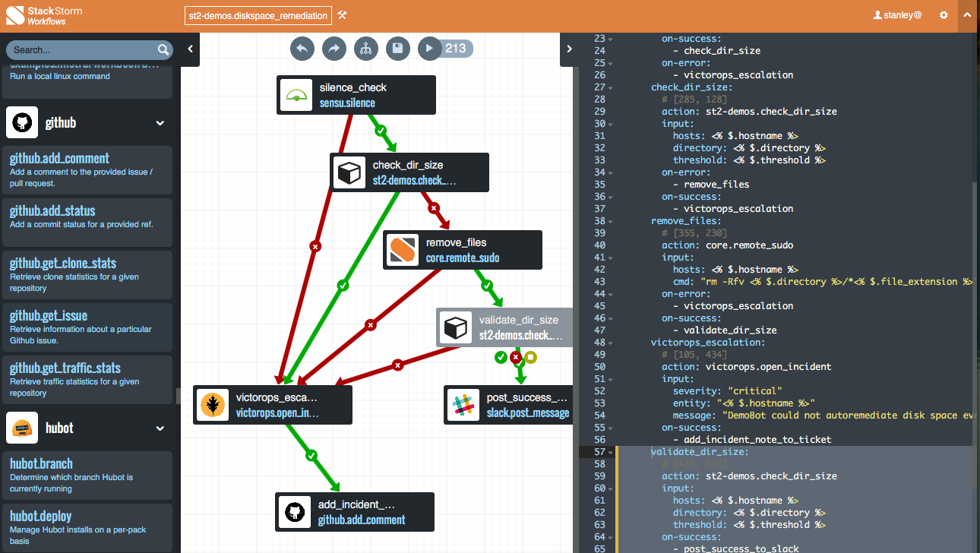Screen dimensions: 980x553
Task: Click code line action: victorops.open_incident
Action: coord(746,366)
